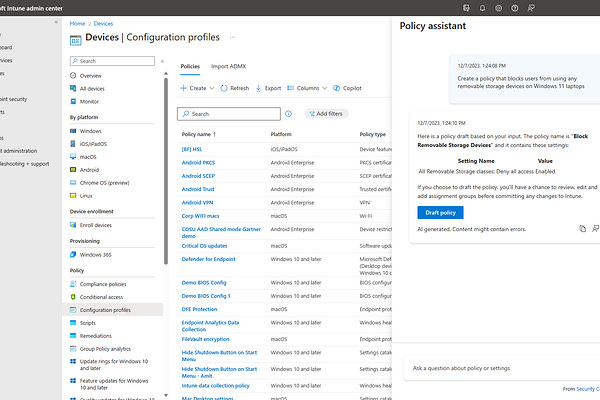Open the [BF] HSL policy
Viewport: 600px width, 400px height.
tap(192, 149)
